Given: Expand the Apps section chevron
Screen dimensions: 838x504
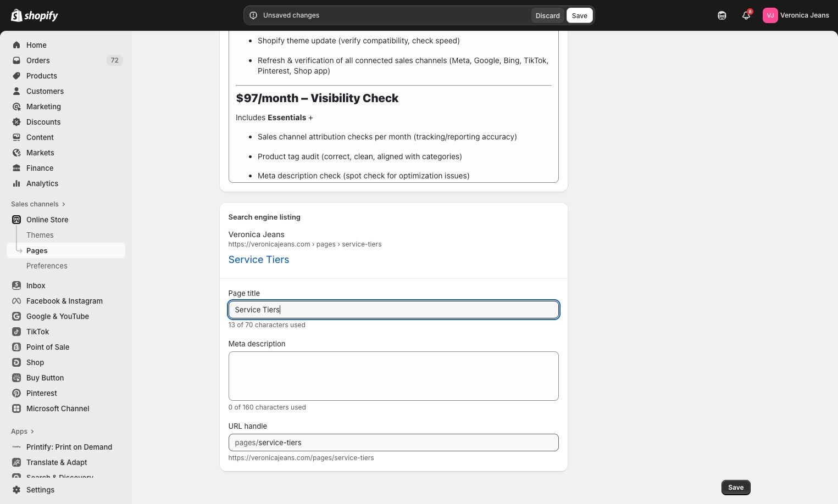Looking at the screenshot, I should [32, 432].
